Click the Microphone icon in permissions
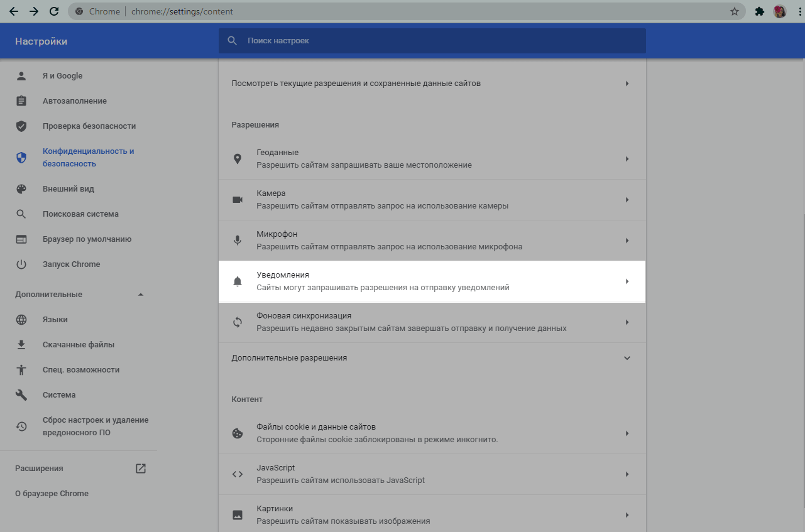The width and height of the screenshot is (805, 532). (x=238, y=241)
